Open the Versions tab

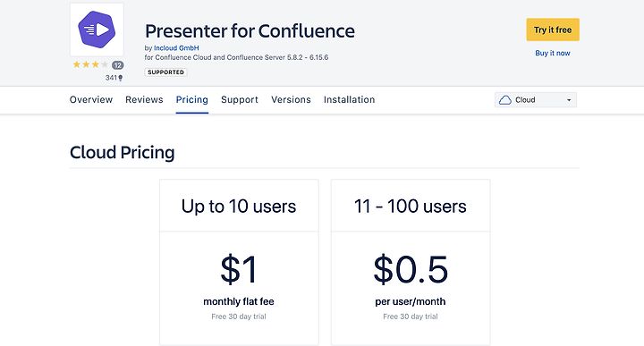click(x=291, y=100)
